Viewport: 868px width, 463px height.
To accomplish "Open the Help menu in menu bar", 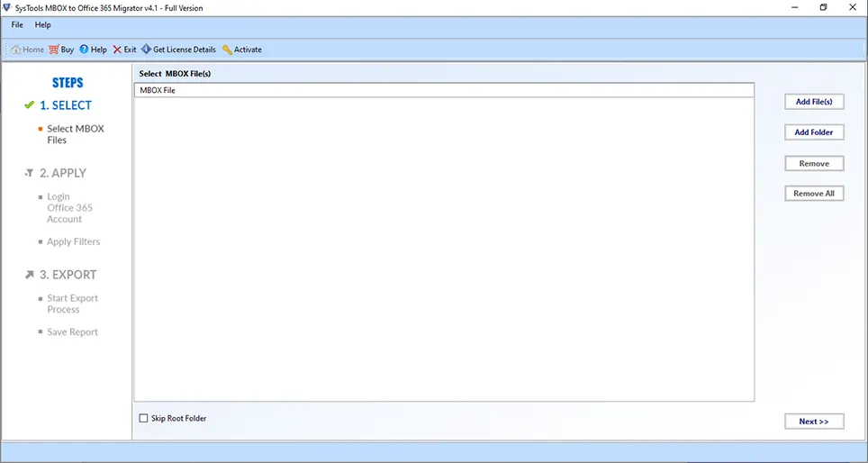I will [42, 25].
